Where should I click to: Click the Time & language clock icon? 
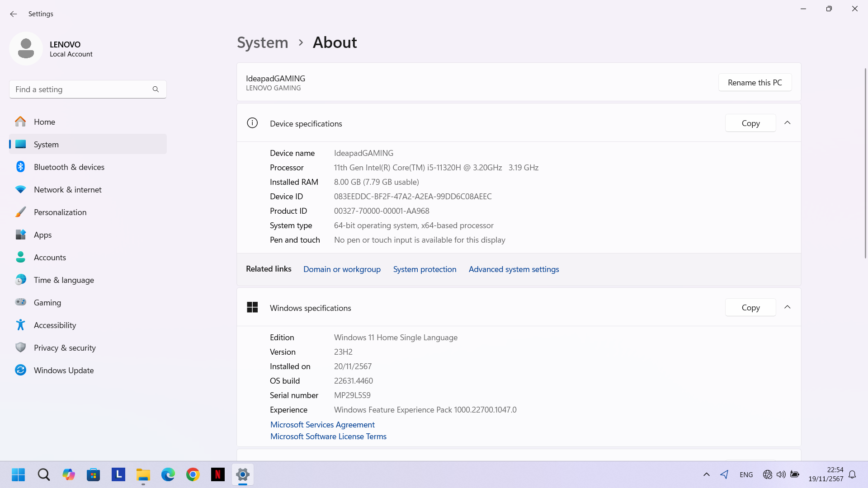(x=20, y=280)
